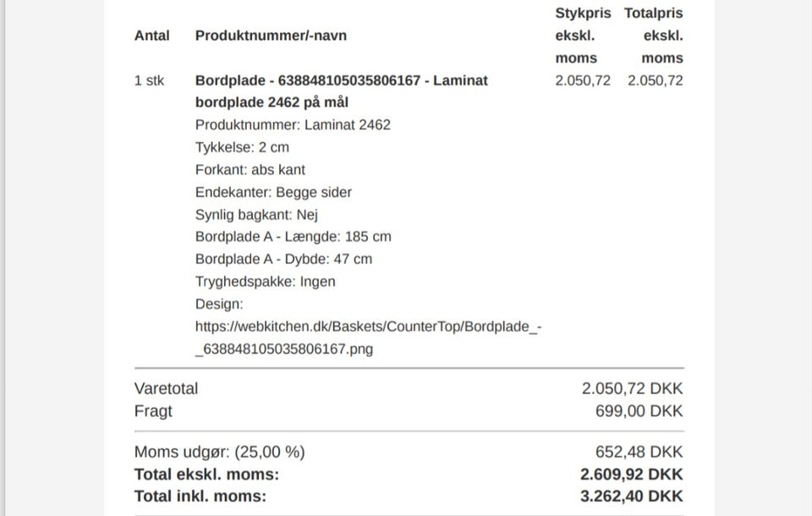Screen dimensions: 812x516
Task: Click the Fragt amount 699,00 DKK
Action: [x=639, y=412]
